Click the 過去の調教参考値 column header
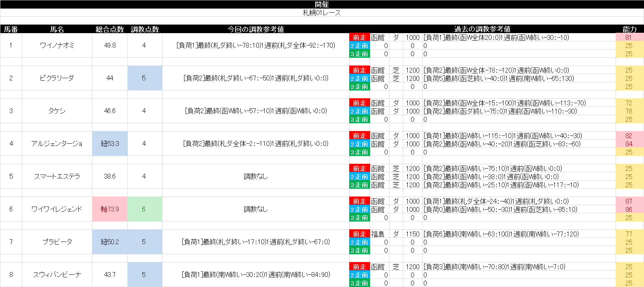Screen dimensions: 644x287 [482, 29]
